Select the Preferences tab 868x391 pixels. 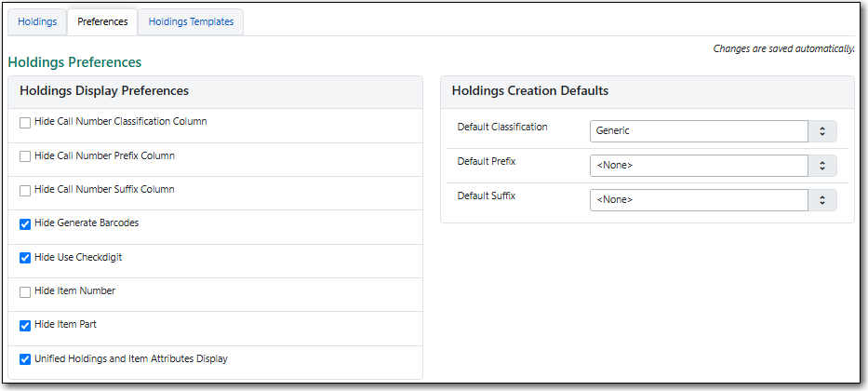(x=102, y=22)
